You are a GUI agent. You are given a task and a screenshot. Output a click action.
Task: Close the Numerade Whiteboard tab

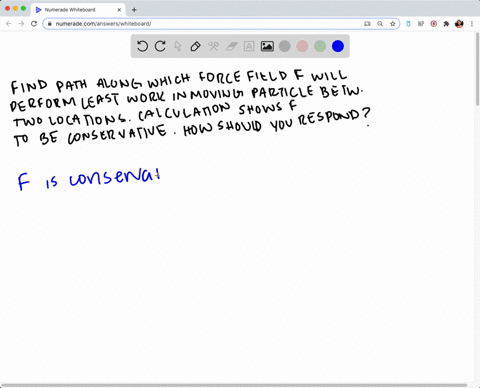click(119, 10)
